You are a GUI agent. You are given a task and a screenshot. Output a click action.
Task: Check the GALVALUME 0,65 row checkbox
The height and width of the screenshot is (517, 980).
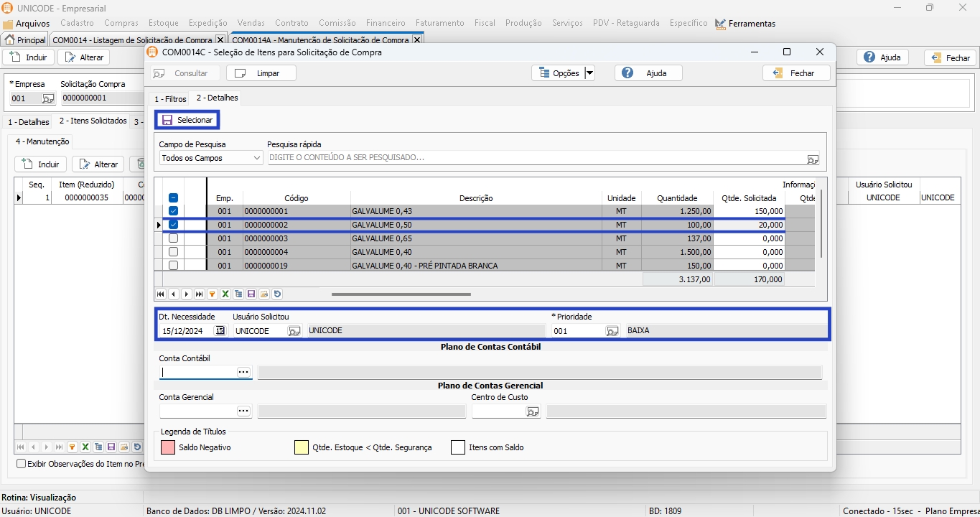click(x=173, y=238)
